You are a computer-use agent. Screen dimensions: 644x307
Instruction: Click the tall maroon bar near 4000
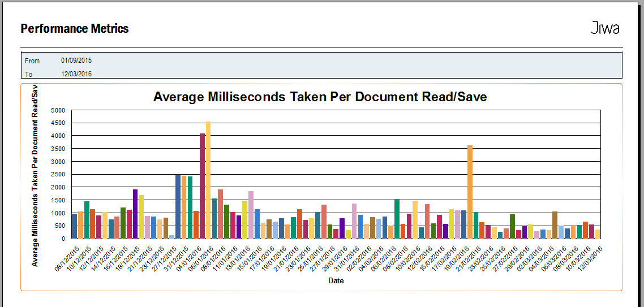click(x=202, y=185)
